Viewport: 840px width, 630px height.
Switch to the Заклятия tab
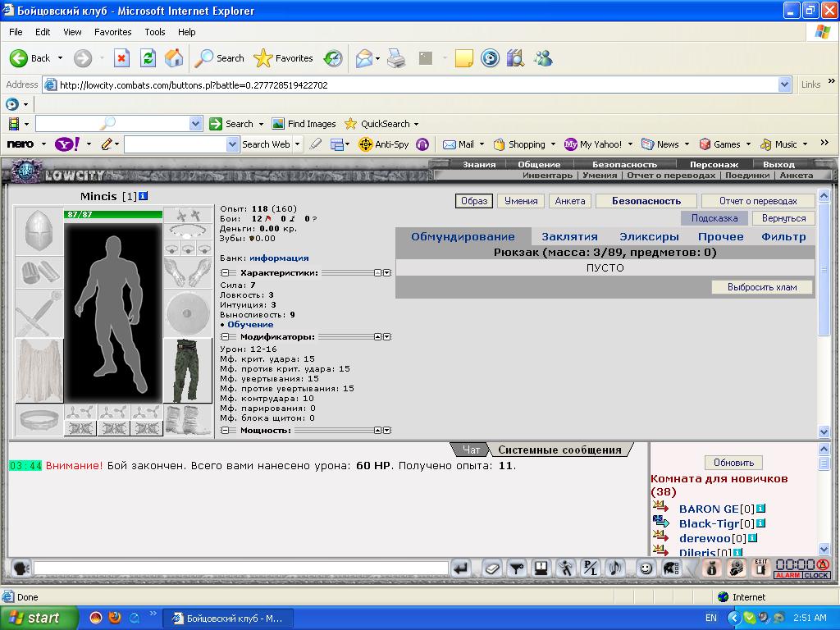click(569, 237)
